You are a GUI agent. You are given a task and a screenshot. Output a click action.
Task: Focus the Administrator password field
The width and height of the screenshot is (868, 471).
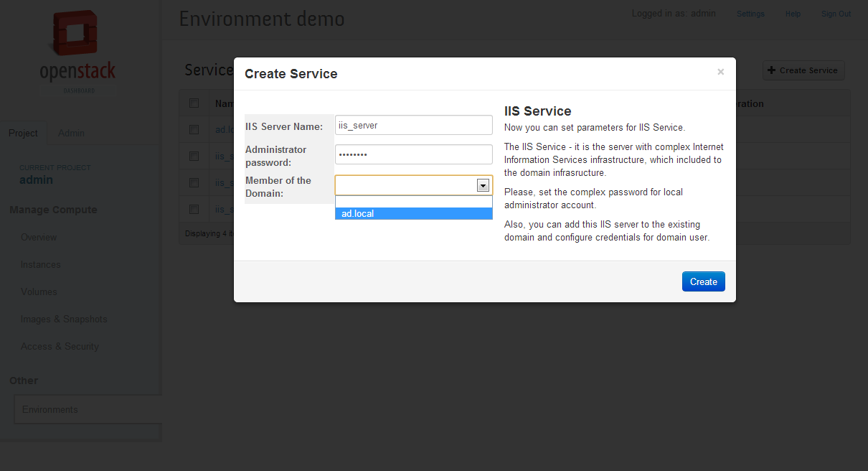[413, 154]
